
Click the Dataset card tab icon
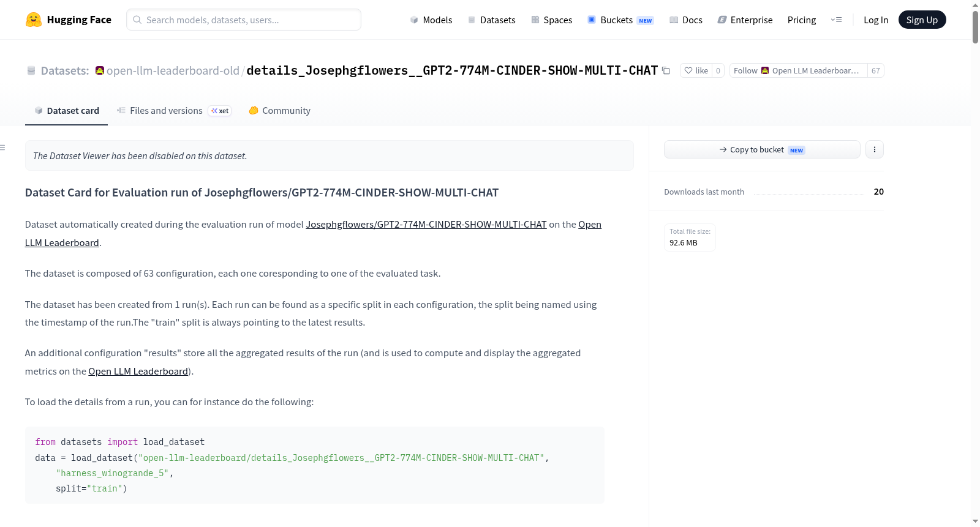[39, 111]
